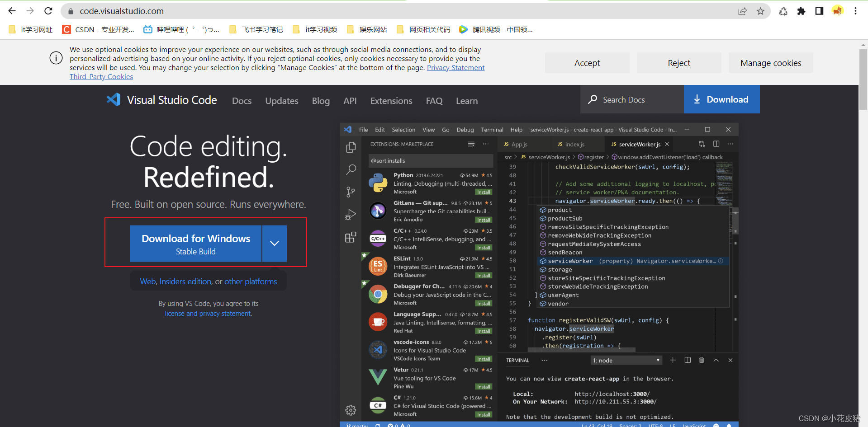Open the Updates nav item
868x427 pixels.
click(282, 101)
